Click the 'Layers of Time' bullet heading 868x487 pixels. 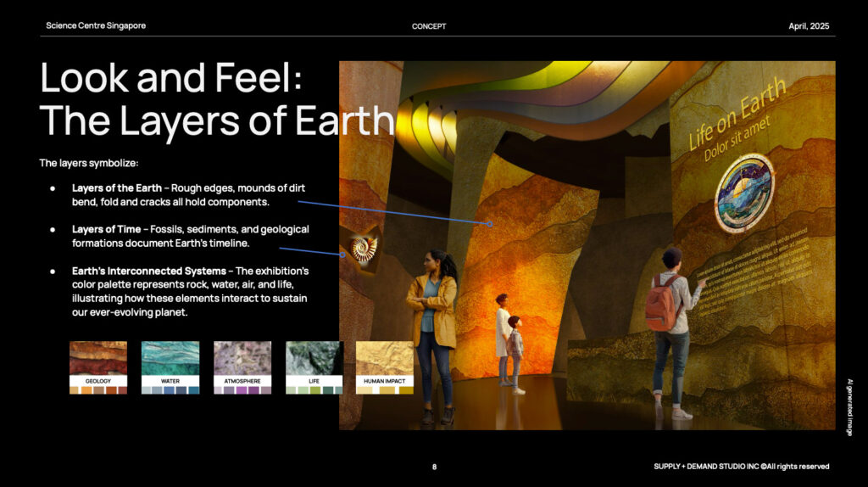(x=107, y=229)
